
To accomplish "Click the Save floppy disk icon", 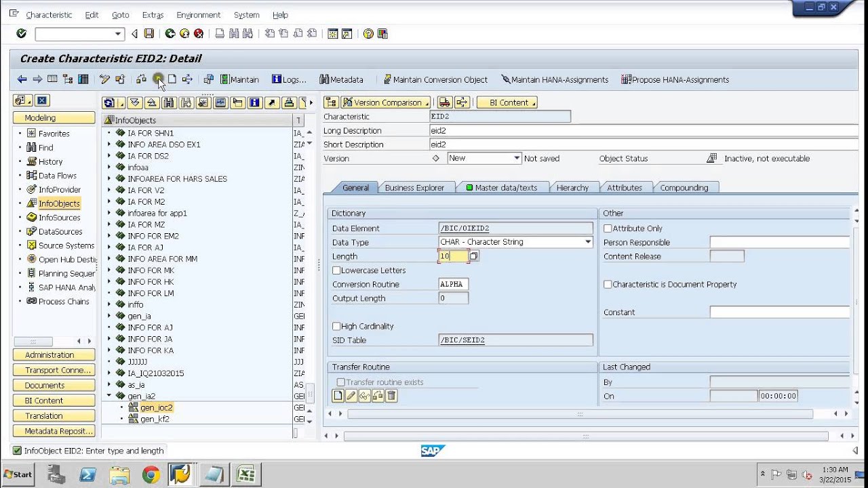I will (x=149, y=33).
